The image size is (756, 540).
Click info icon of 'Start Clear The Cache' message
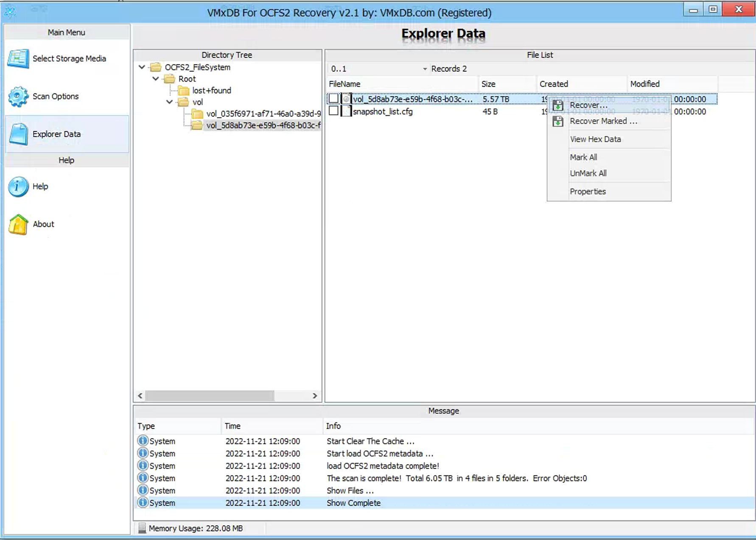tap(143, 441)
